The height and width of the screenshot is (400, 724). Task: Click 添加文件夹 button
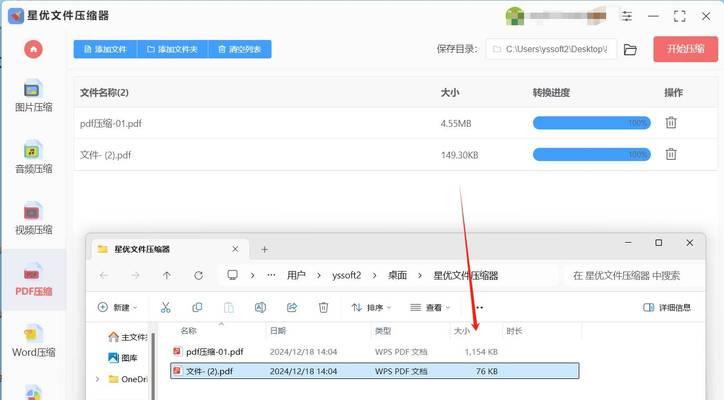point(172,49)
